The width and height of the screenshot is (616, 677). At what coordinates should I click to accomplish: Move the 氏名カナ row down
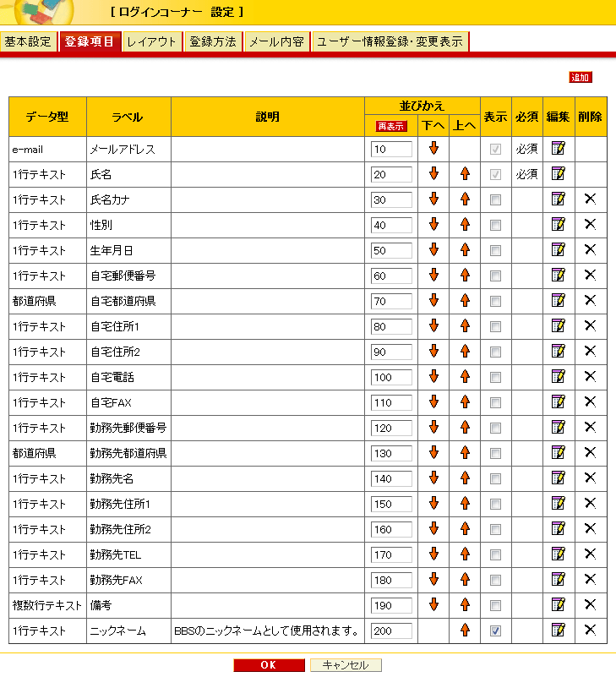pos(433,199)
